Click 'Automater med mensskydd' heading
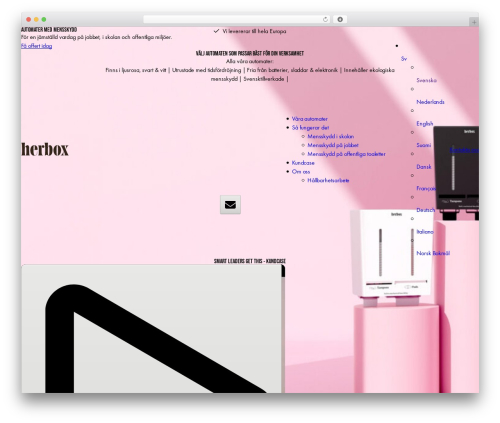Screen dimensions: 500x423 point(49,30)
